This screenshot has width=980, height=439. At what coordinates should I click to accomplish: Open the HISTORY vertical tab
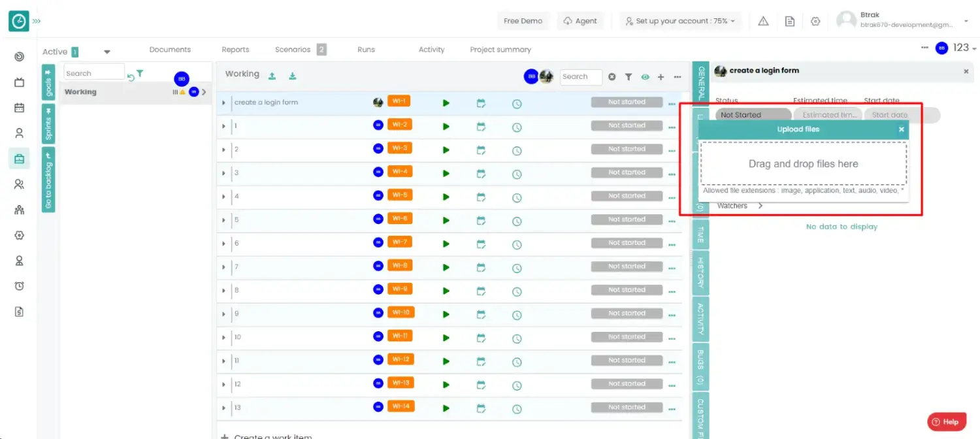click(x=700, y=272)
